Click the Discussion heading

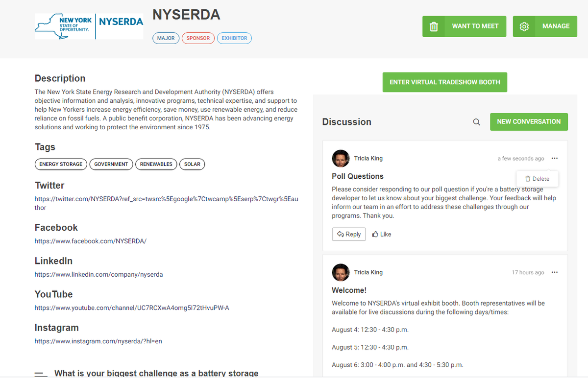pos(347,122)
